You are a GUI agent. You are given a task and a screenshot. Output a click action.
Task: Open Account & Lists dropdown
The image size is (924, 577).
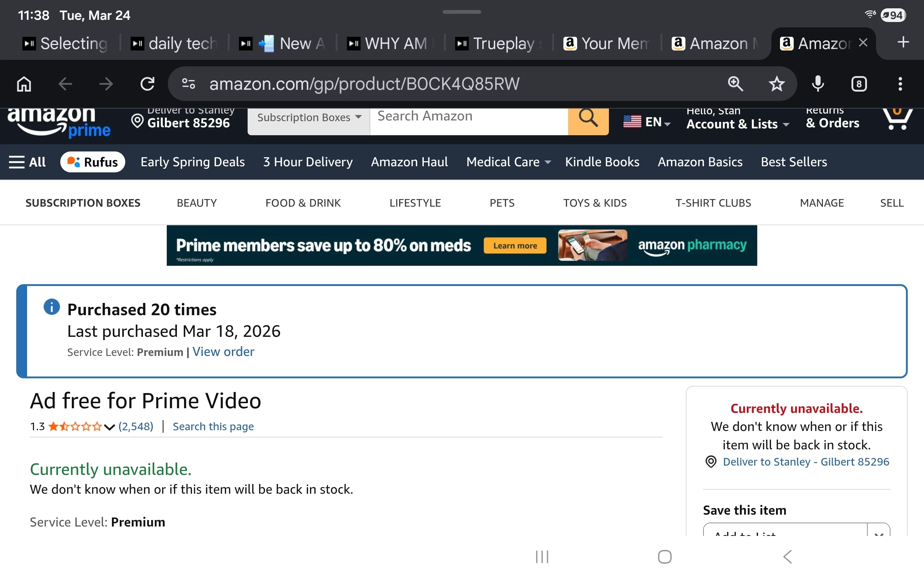(x=737, y=124)
